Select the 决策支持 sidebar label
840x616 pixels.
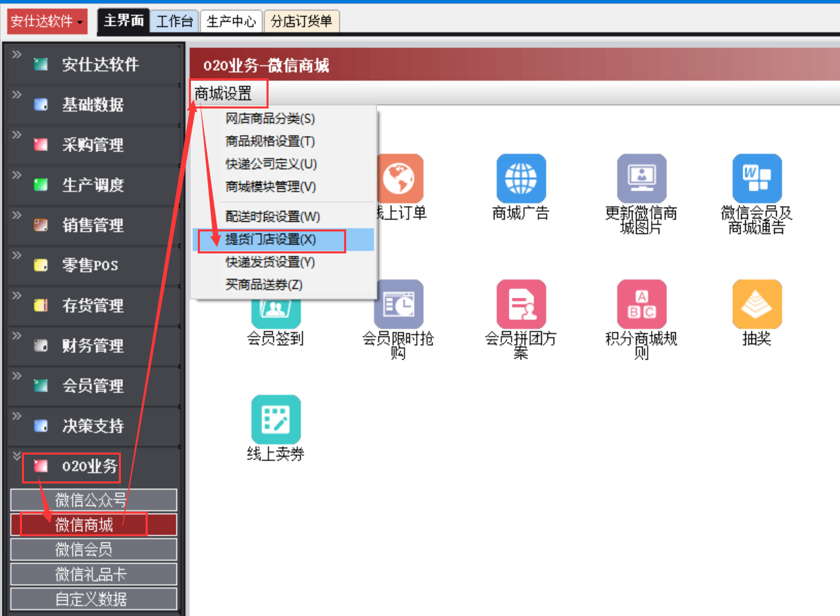93,426
